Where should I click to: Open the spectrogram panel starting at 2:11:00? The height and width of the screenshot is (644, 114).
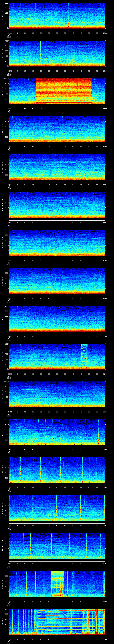coord(57,16)
